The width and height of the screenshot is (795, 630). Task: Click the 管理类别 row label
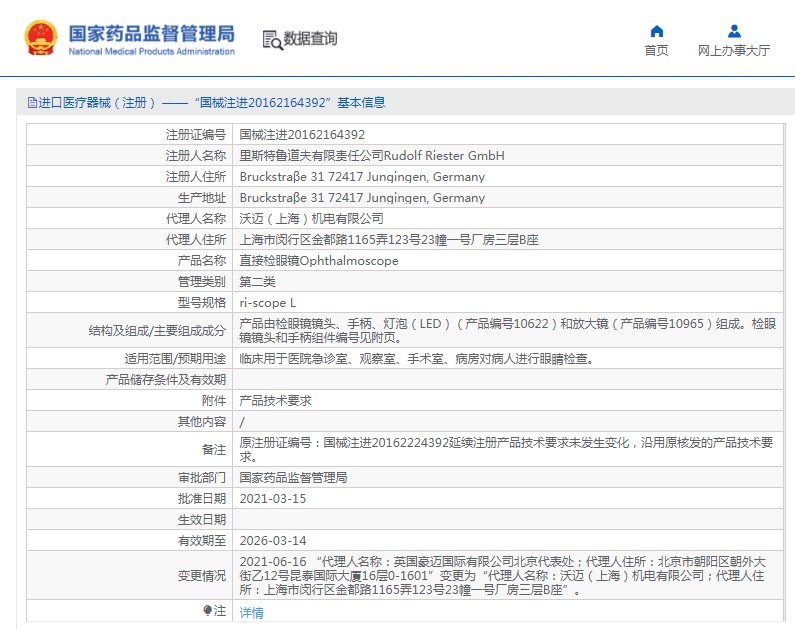[202, 282]
